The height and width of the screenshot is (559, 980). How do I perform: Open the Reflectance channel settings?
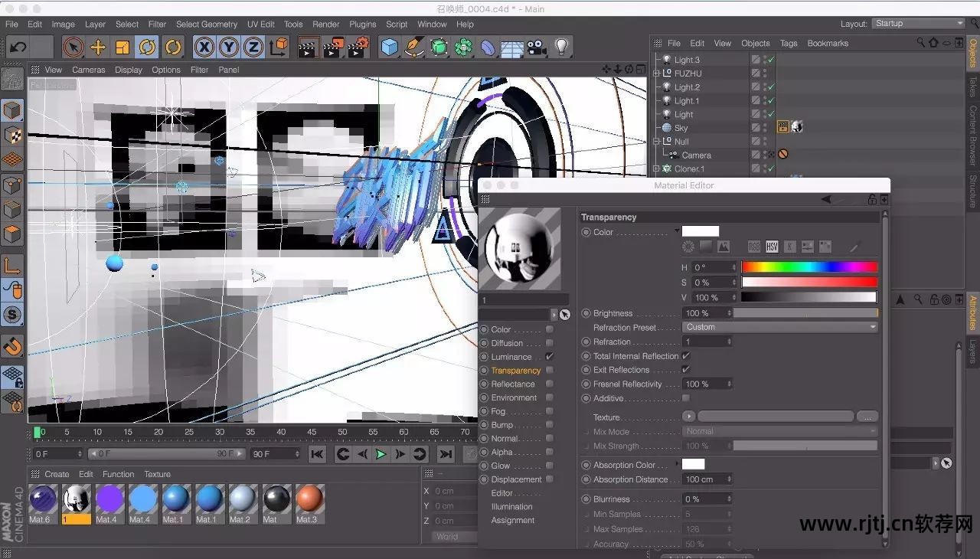point(512,384)
